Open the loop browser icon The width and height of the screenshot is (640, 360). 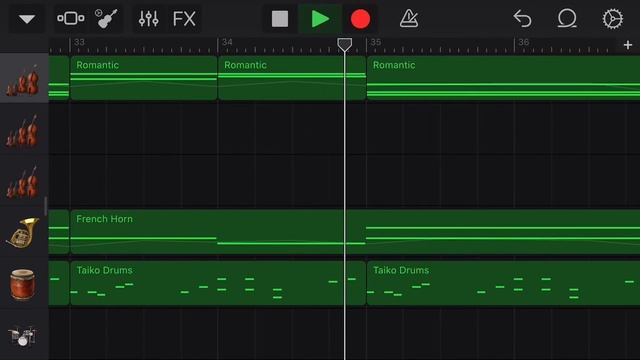567,19
